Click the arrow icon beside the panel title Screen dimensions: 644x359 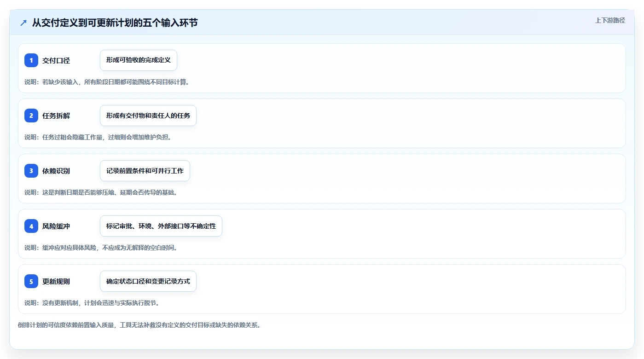pyautogui.click(x=23, y=23)
